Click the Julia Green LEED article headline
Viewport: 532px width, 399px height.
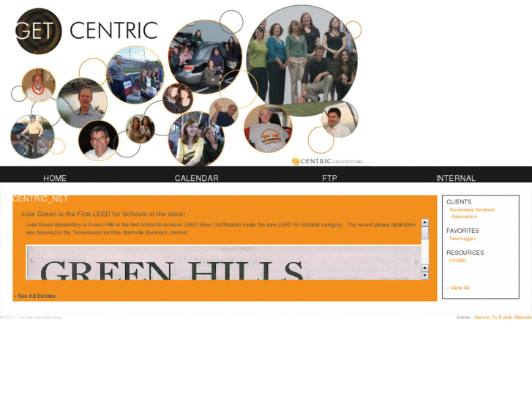pyautogui.click(x=103, y=214)
